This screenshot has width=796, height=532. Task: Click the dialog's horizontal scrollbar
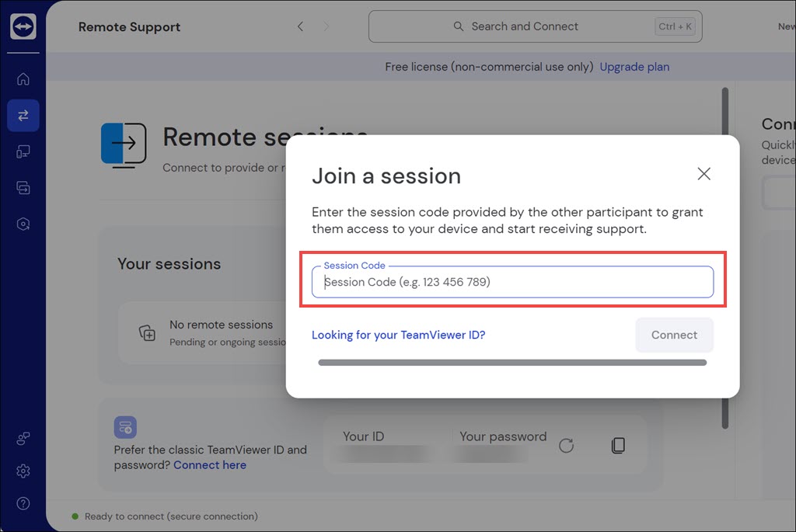(512, 362)
